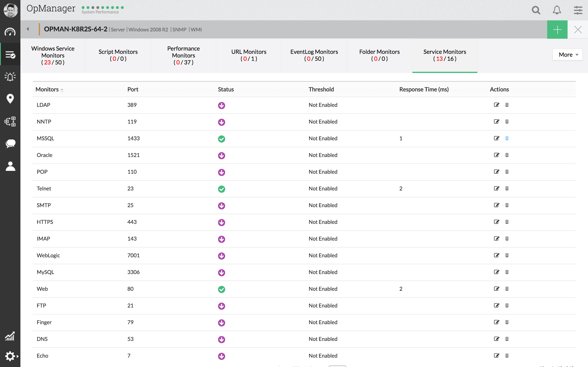Open the maps location pin icon
Image resolution: width=588 pixels, height=367 pixels.
point(10,99)
